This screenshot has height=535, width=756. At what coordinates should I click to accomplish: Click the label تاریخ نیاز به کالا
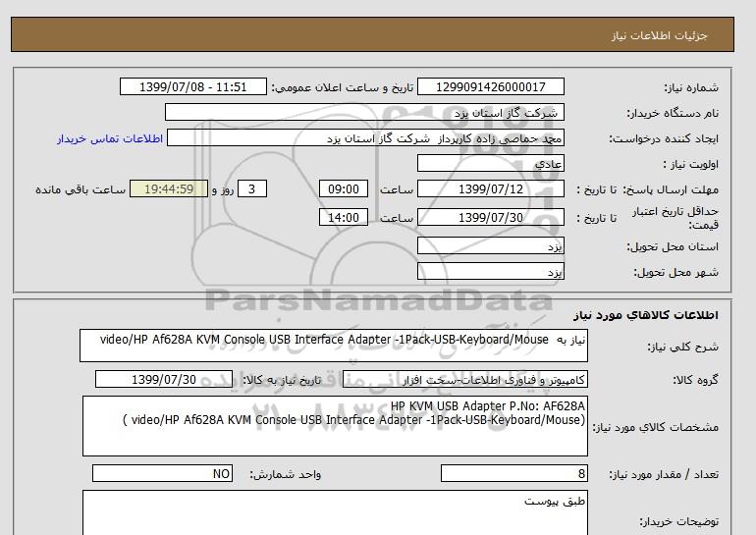tap(282, 380)
